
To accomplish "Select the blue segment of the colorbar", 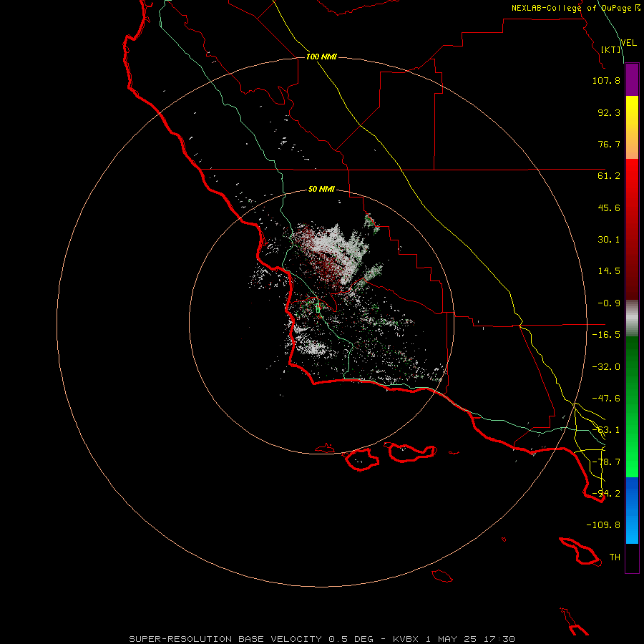I will coord(632,510).
